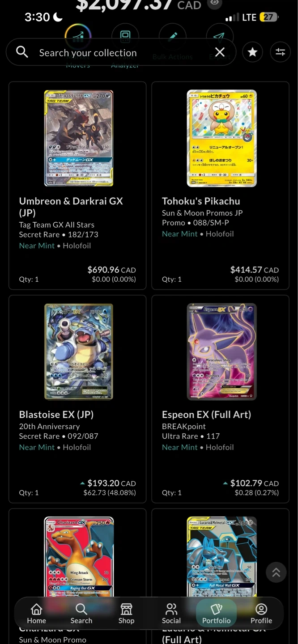Open Umbreon & Darkrai GX card image
This screenshot has width=298, height=644.
(79, 138)
